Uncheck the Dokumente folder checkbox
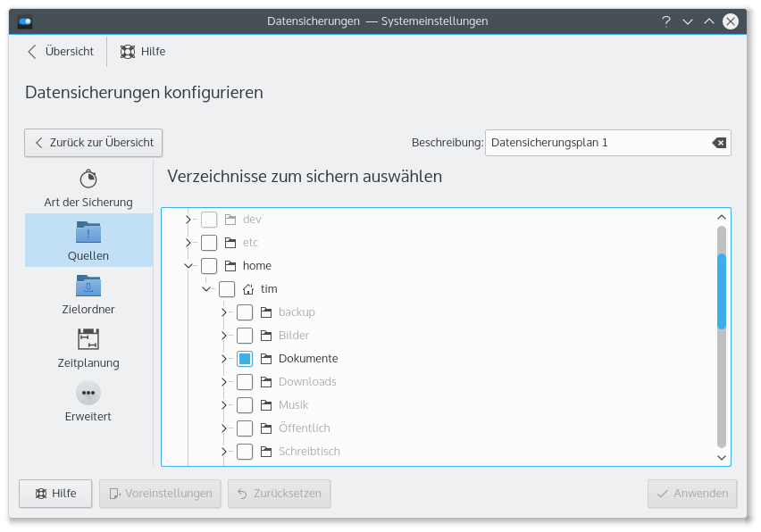Image resolution: width=761 pixels, height=532 pixels. point(245,359)
